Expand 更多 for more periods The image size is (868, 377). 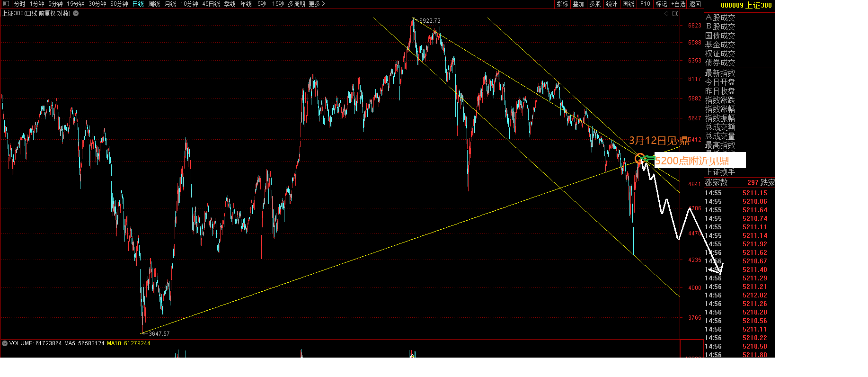coord(317,4)
